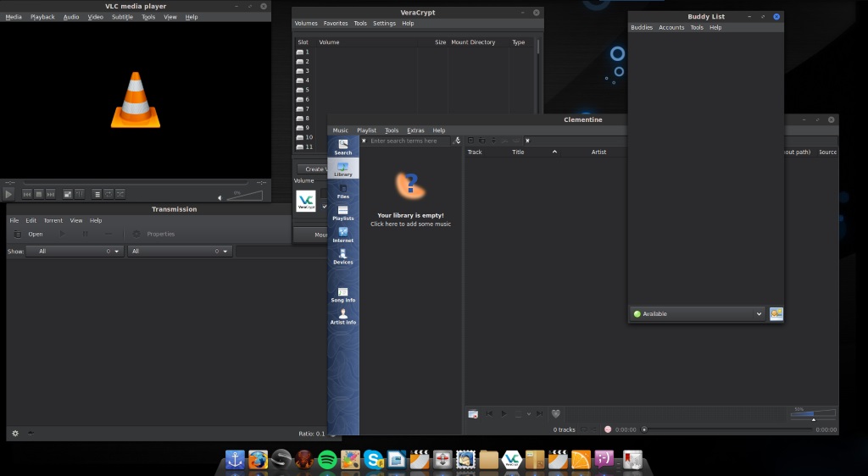
Task: Stop playback in VLC
Action: [39, 194]
